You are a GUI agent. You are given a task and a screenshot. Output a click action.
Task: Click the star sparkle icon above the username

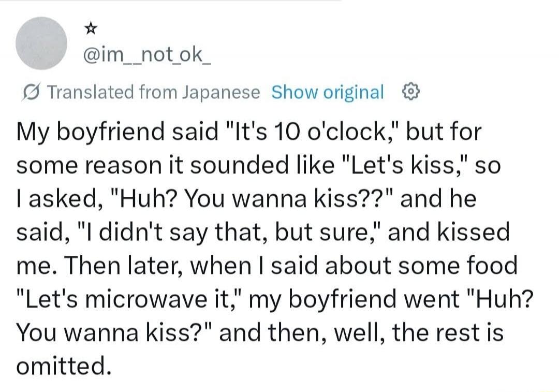click(x=90, y=28)
